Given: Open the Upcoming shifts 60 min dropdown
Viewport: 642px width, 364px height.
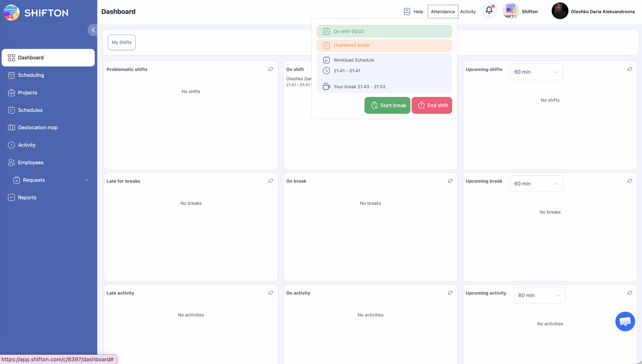Looking at the screenshot, I should (536, 72).
